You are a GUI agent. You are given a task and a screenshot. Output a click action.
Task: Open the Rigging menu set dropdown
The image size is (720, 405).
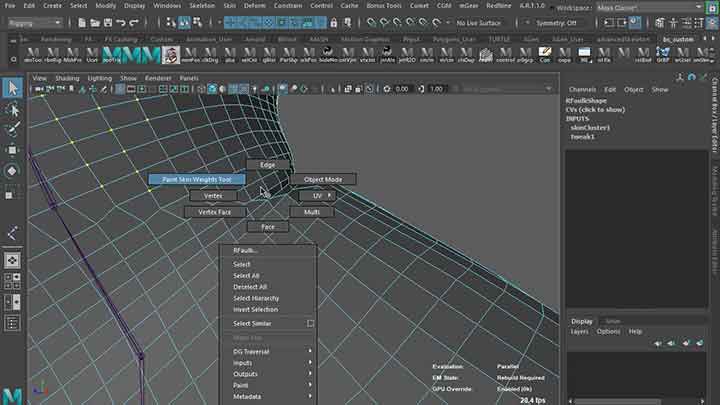pyautogui.click(x=34, y=22)
